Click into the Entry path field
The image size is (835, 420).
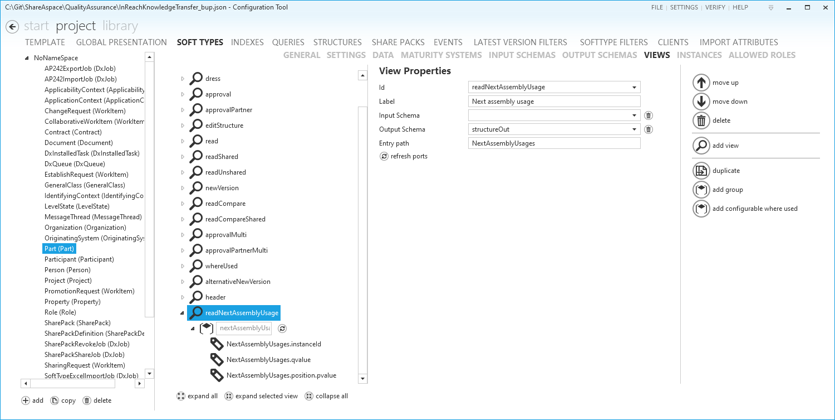coord(554,143)
